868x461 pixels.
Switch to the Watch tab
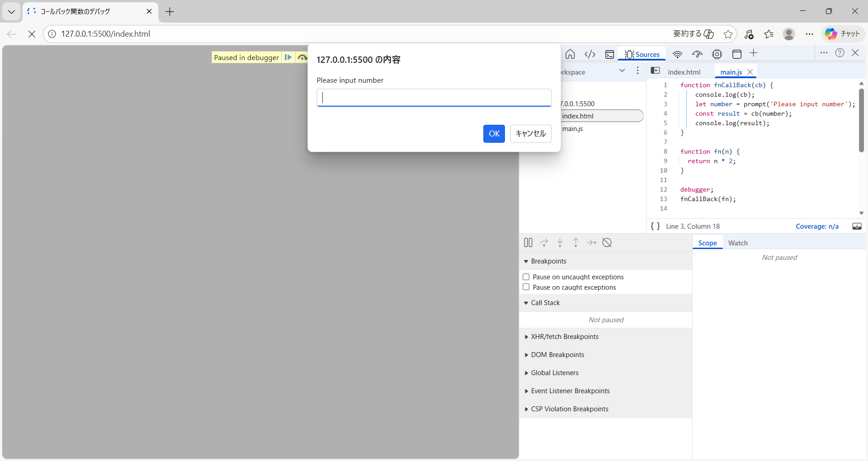point(737,243)
